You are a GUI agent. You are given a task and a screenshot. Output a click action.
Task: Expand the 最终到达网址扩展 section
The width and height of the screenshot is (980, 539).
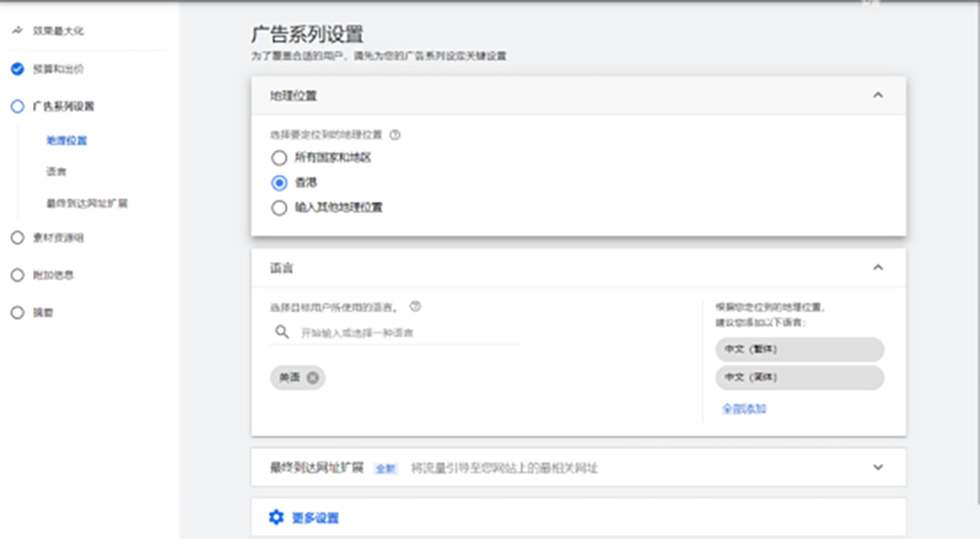(x=878, y=467)
